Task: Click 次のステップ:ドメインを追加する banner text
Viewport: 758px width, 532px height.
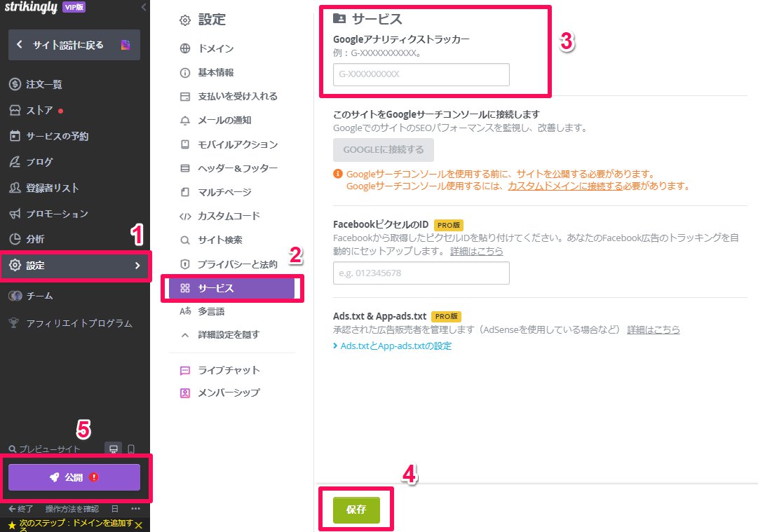Action: 76,525
